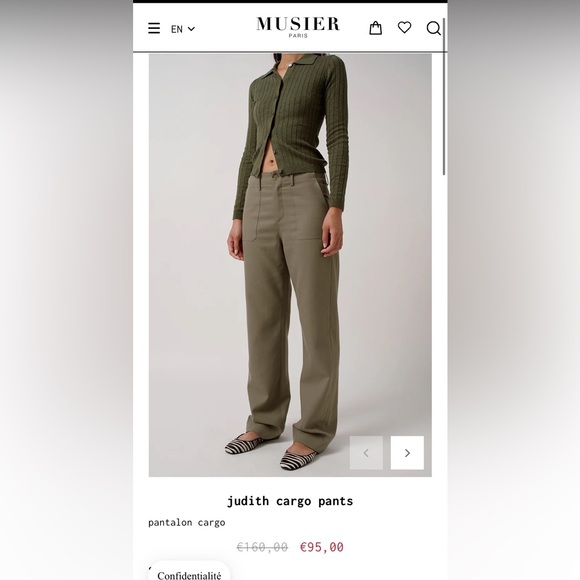This screenshot has height=580, width=580.
Task: Select the EN language label
Action: point(177,29)
